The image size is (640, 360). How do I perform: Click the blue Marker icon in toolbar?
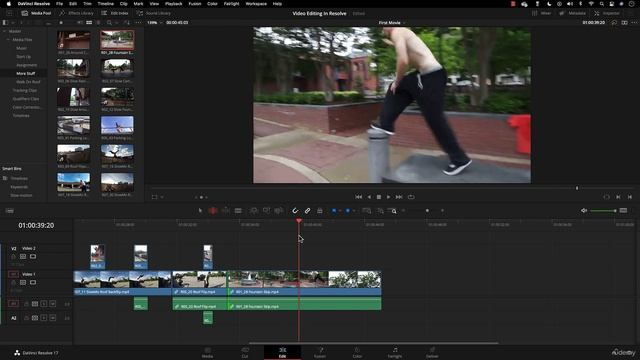pos(347,211)
